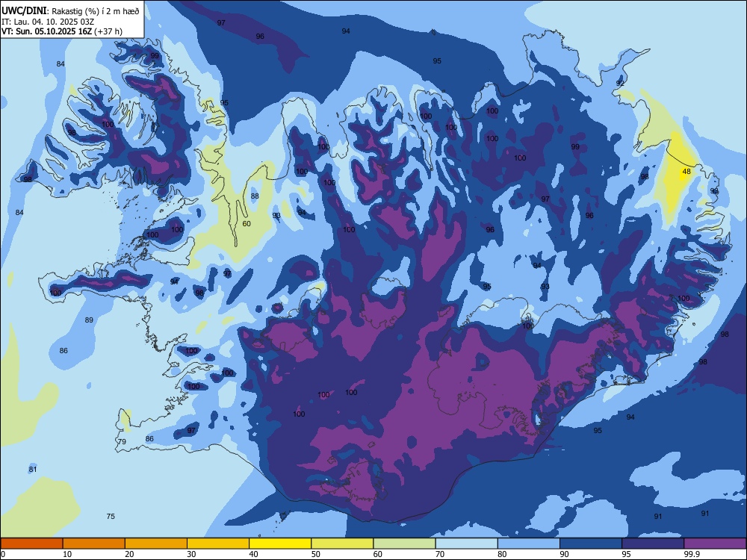Click the UWC/DINI title text
The width and height of the screenshot is (747, 560).
click(x=24, y=10)
